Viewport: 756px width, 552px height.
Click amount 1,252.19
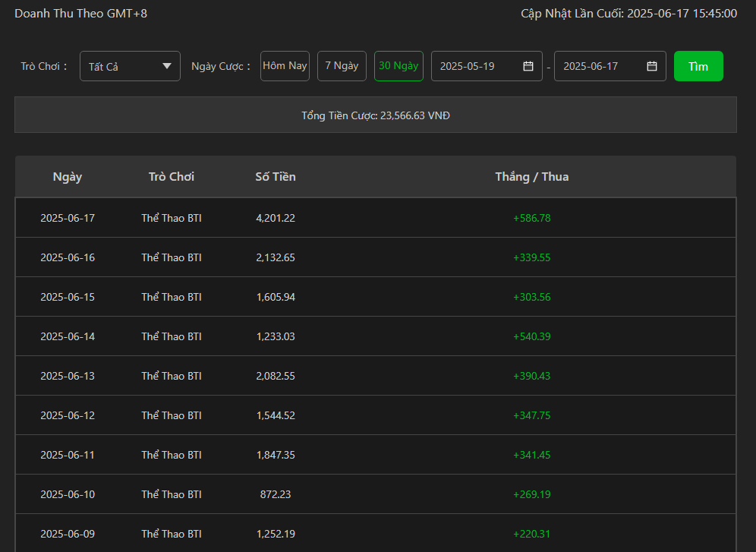276,535
